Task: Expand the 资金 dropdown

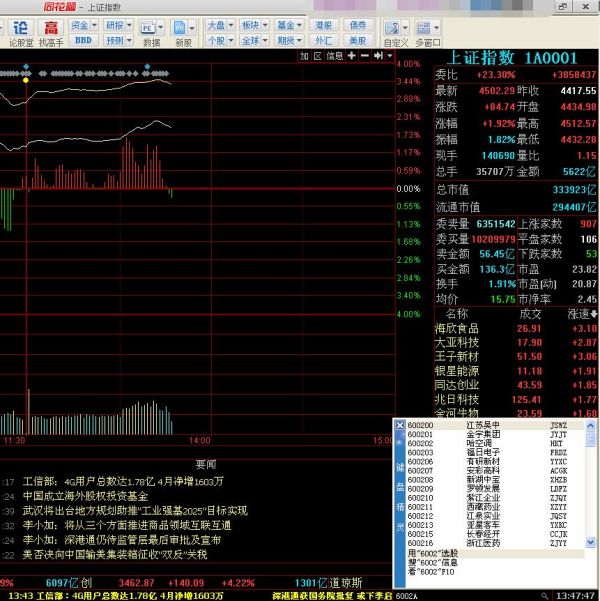Action: (x=95, y=25)
